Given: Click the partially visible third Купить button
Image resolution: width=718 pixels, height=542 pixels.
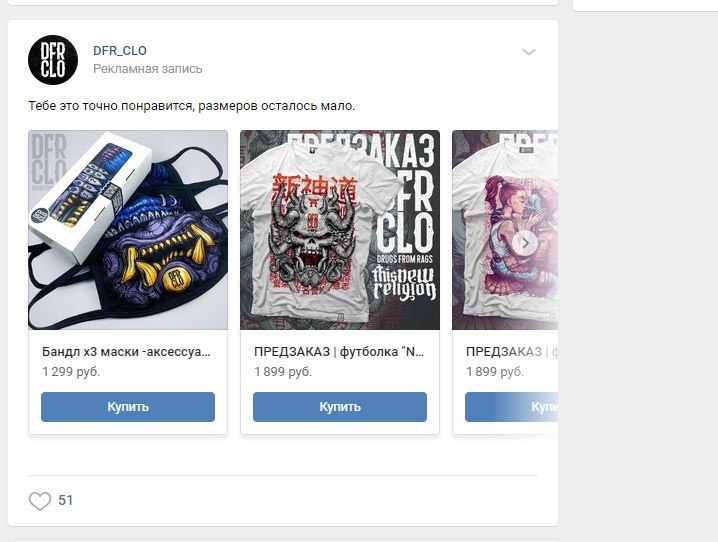Looking at the screenshot, I should pos(511,406).
